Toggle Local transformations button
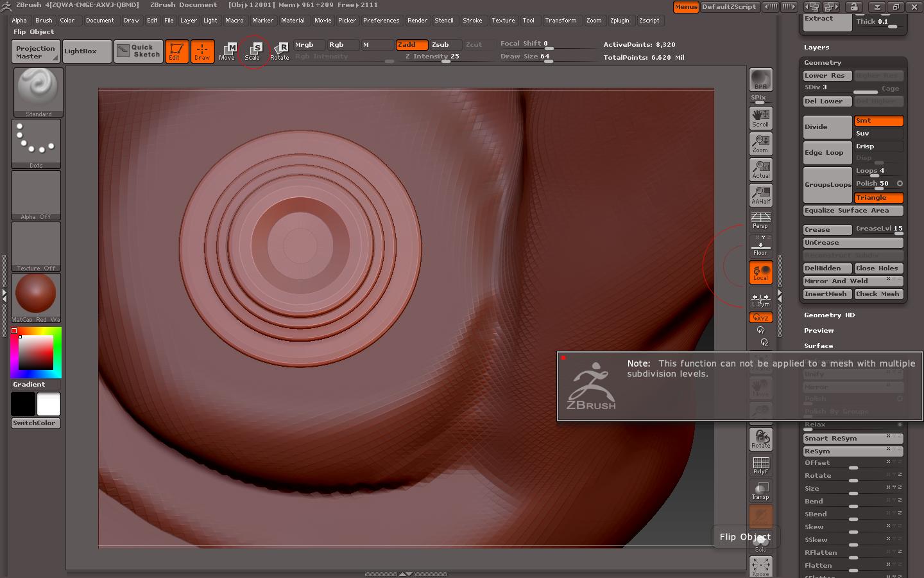This screenshot has width=924, height=578. 761,272
